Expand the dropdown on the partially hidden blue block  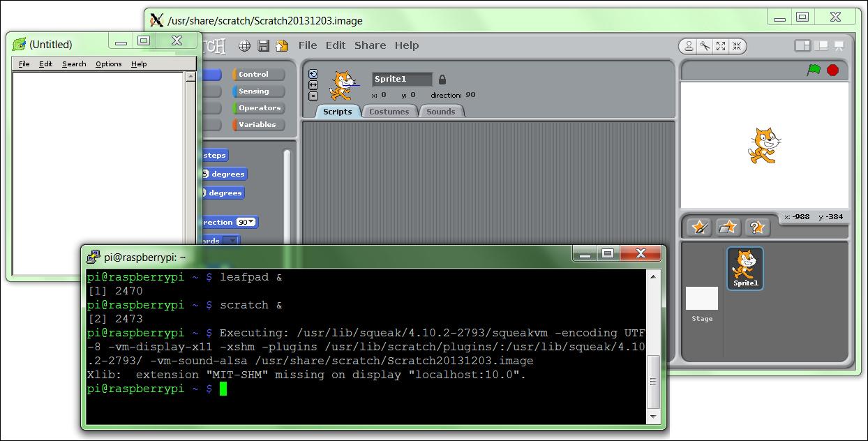tap(231, 240)
